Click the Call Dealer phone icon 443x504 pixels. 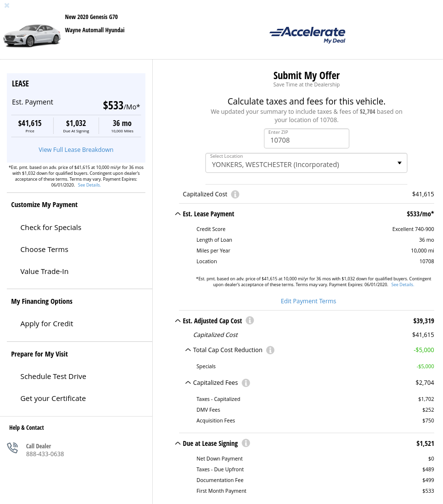click(x=12, y=448)
